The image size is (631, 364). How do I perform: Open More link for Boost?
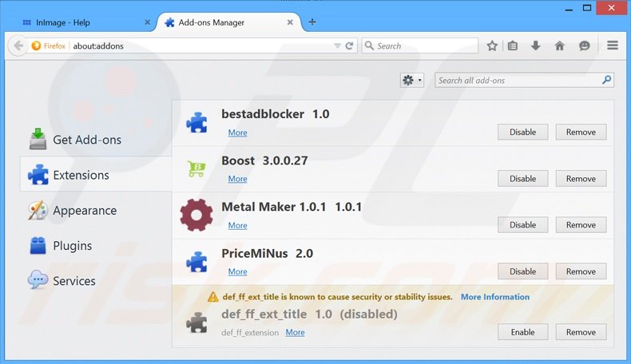coord(237,179)
